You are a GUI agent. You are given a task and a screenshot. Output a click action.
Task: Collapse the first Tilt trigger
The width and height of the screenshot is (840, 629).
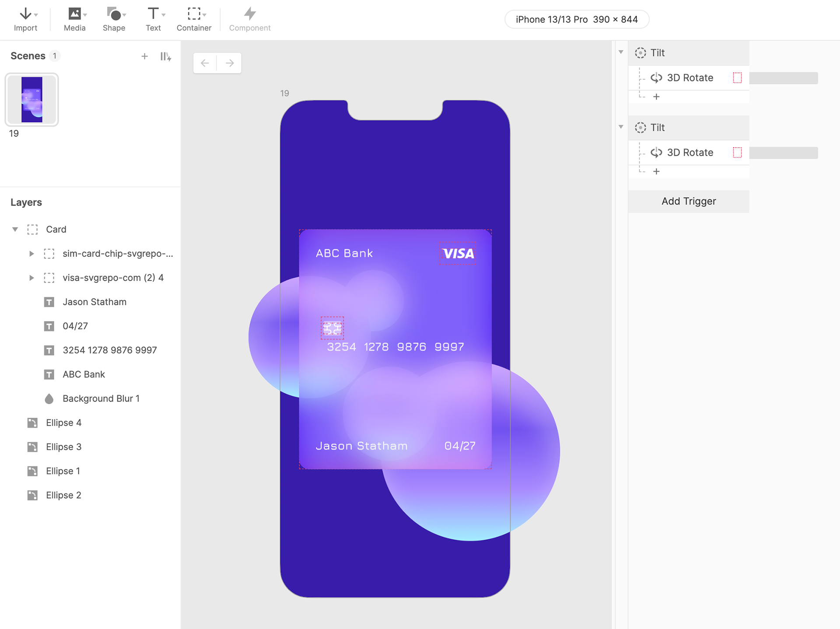[621, 52]
